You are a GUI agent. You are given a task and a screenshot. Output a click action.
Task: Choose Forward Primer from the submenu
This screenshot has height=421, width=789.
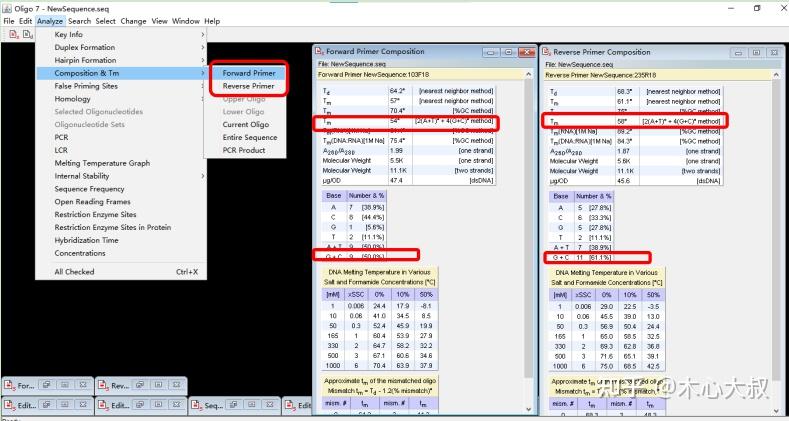pos(249,73)
